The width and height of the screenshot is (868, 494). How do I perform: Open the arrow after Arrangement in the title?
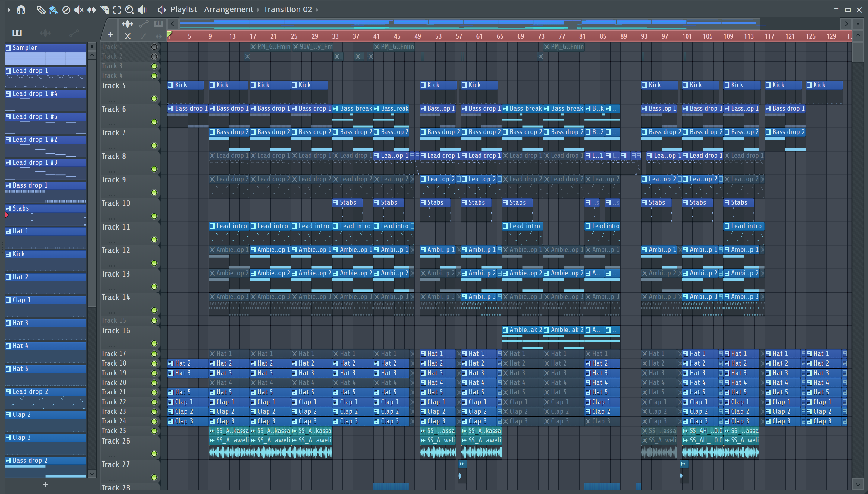point(258,10)
